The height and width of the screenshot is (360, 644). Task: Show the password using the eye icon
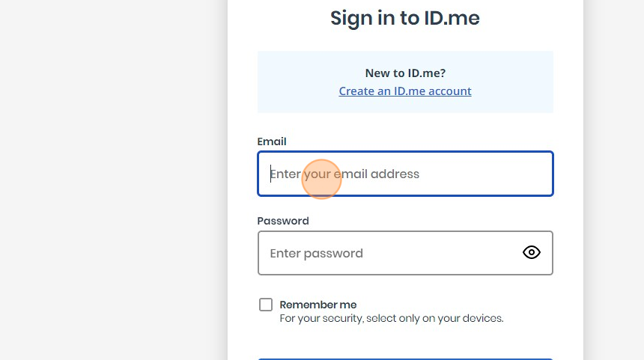[531, 253]
